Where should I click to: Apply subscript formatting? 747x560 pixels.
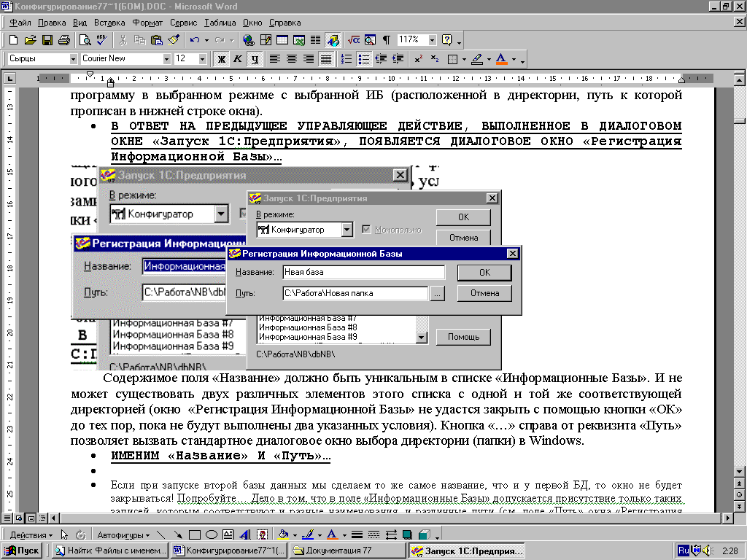click(435, 59)
